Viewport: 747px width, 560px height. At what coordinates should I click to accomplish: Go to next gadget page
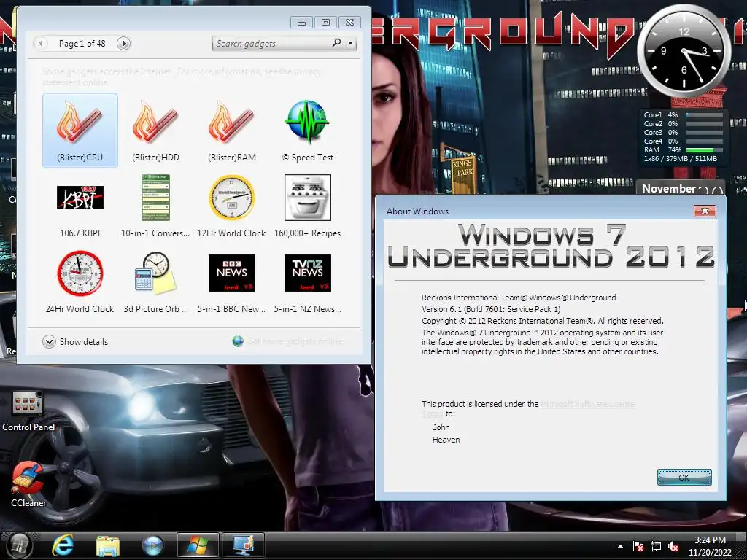pyautogui.click(x=123, y=43)
